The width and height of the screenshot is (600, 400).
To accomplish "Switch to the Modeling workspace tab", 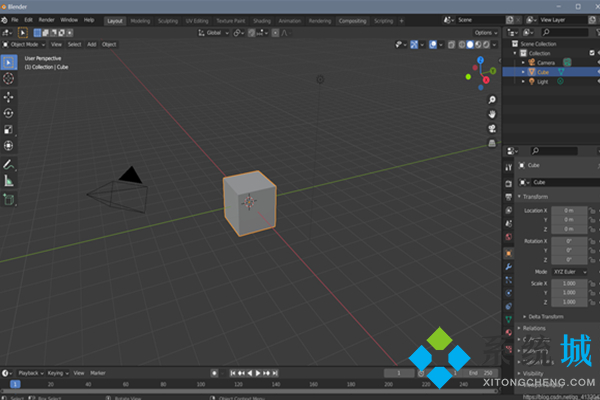I will click(140, 21).
